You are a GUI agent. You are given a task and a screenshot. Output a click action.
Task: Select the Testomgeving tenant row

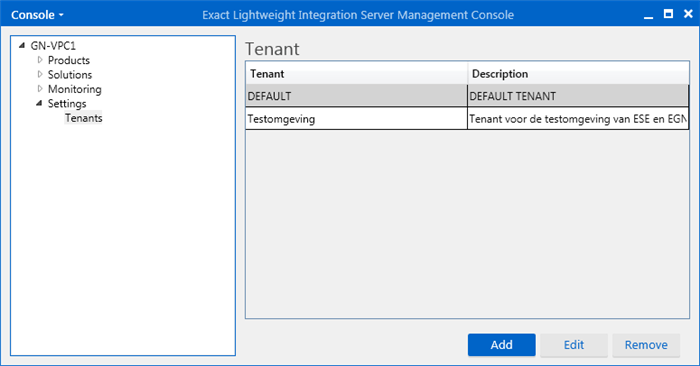coord(467,119)
